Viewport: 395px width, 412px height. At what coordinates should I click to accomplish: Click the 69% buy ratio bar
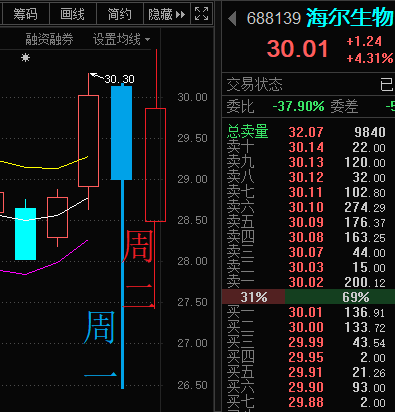coord(340,297)
